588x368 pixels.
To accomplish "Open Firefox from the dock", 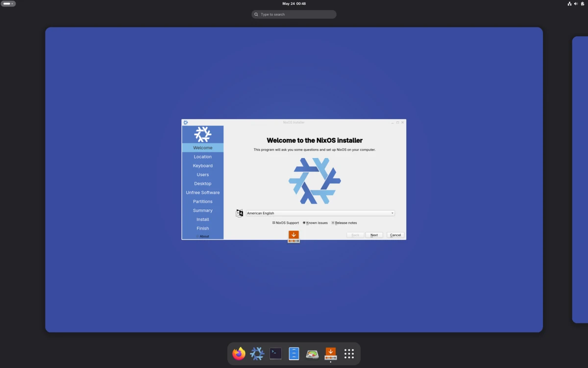I will [x=239, y=353].
